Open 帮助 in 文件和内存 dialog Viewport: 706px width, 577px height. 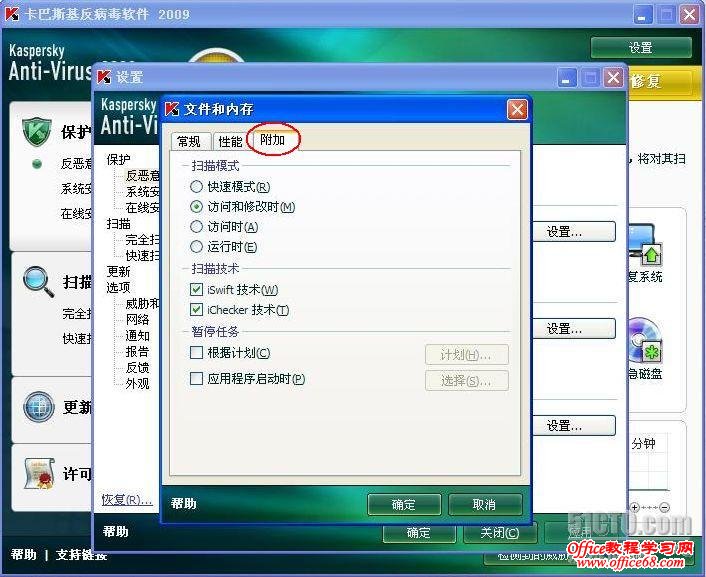pos(184,503)
